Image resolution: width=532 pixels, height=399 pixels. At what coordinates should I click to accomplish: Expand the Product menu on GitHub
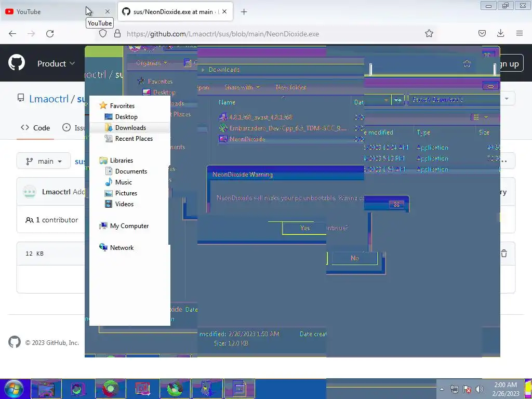click(56, 64)
